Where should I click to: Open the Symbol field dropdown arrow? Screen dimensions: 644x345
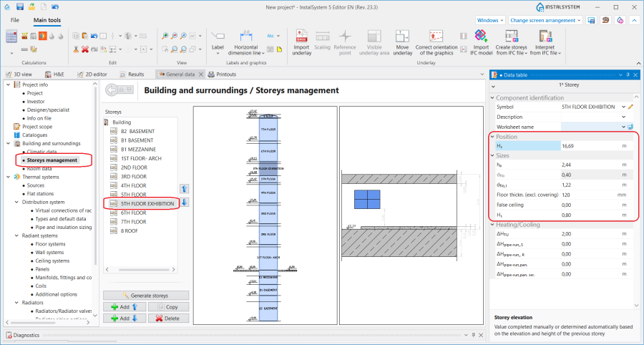tap(623, 107)
